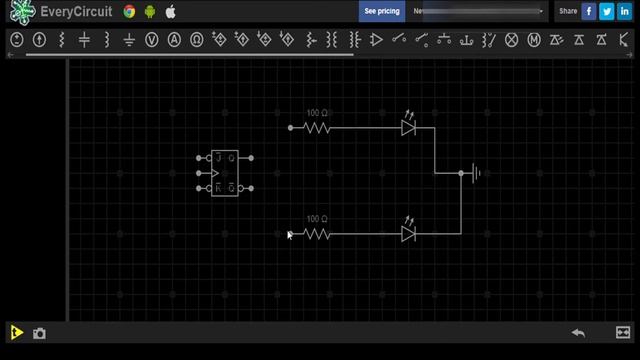The height and width of the screenshot is (360, 640).
Task: Click the See pricing button
Action: click(x=382, y=11)
